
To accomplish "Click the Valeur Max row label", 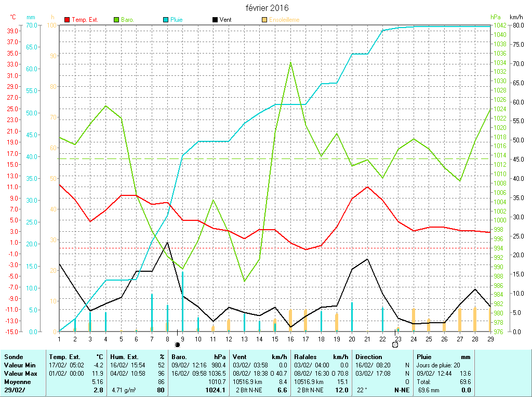I will click(20, 373).
